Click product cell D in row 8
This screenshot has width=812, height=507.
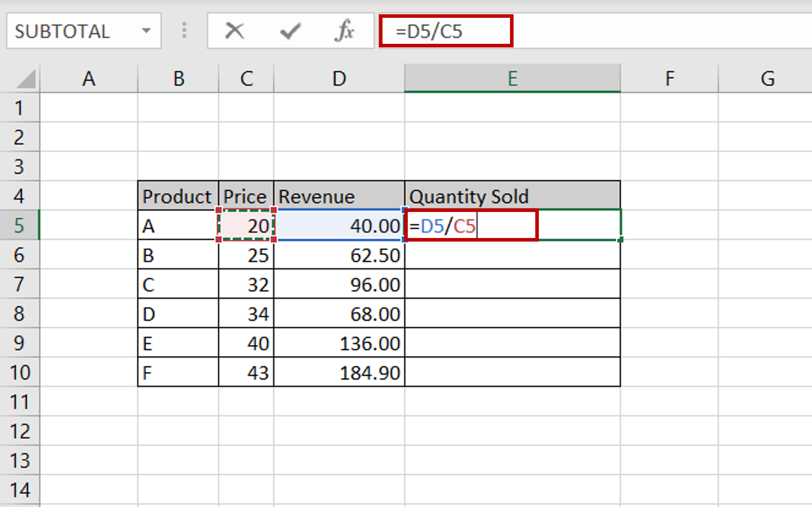[x=178, y=314]
